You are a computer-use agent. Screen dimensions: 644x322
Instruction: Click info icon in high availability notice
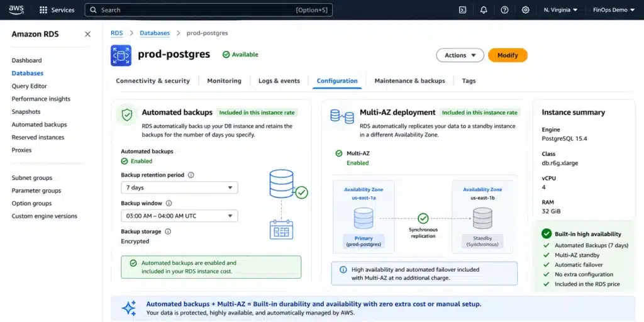[x=343, y=270]
